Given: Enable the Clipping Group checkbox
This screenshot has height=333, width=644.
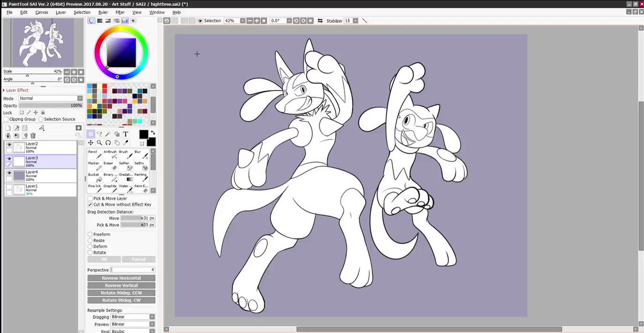Looking at the screenshot, I should coord(6,119).
